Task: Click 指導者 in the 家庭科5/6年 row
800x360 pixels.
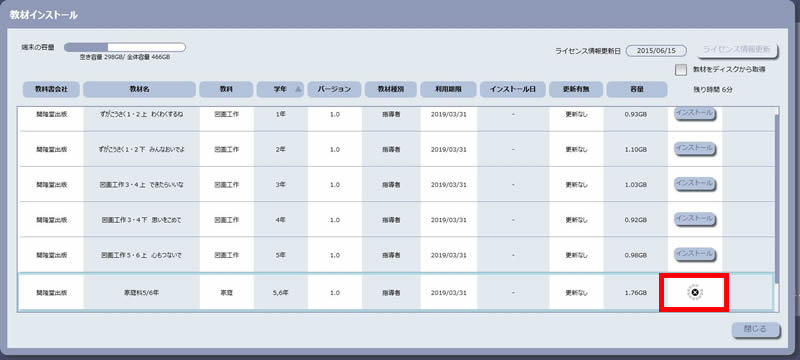Action: click(x=391, y=293)
